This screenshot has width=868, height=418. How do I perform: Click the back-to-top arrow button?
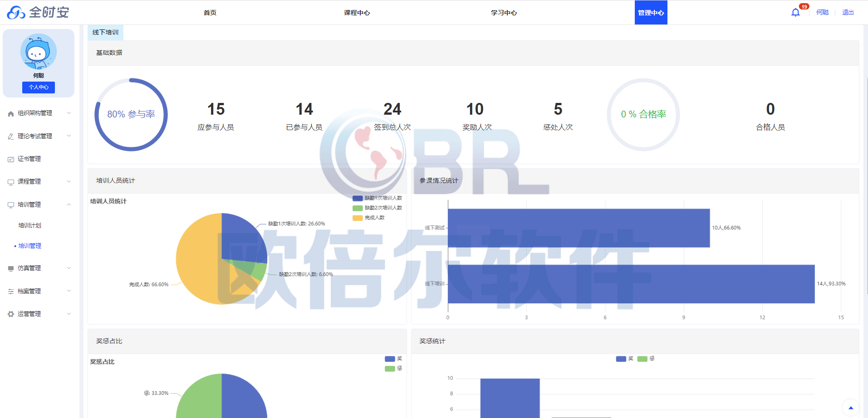851,408
